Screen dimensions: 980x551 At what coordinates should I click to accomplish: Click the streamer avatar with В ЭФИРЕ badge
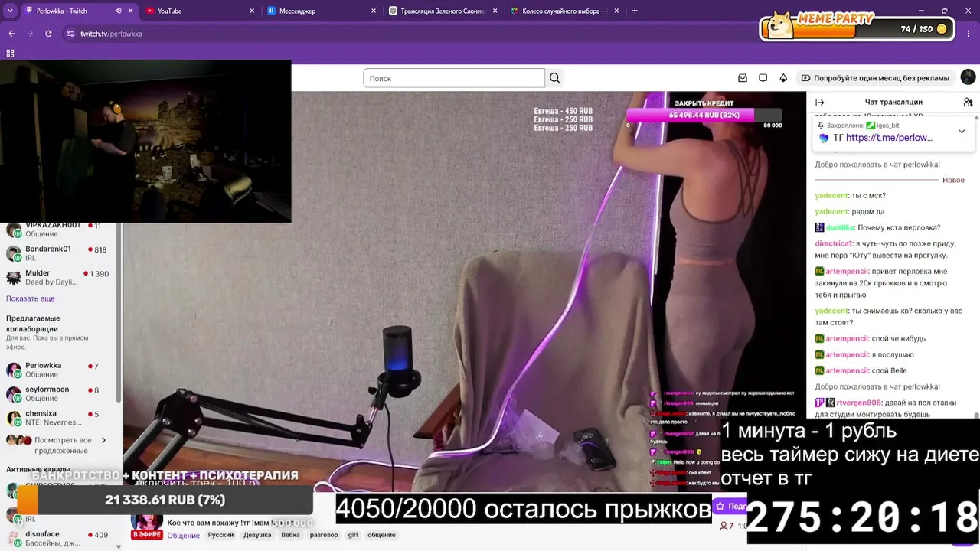[146, 526]
